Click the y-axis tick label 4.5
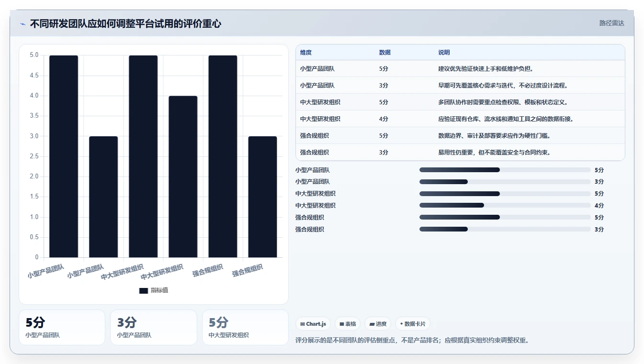This screenshot has height=364, width=644. pos(34,75)
